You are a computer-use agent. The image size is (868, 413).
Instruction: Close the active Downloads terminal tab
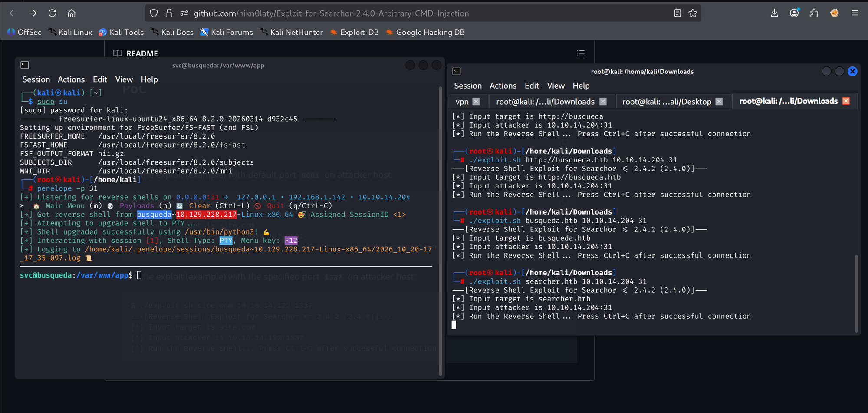(846, 101)
